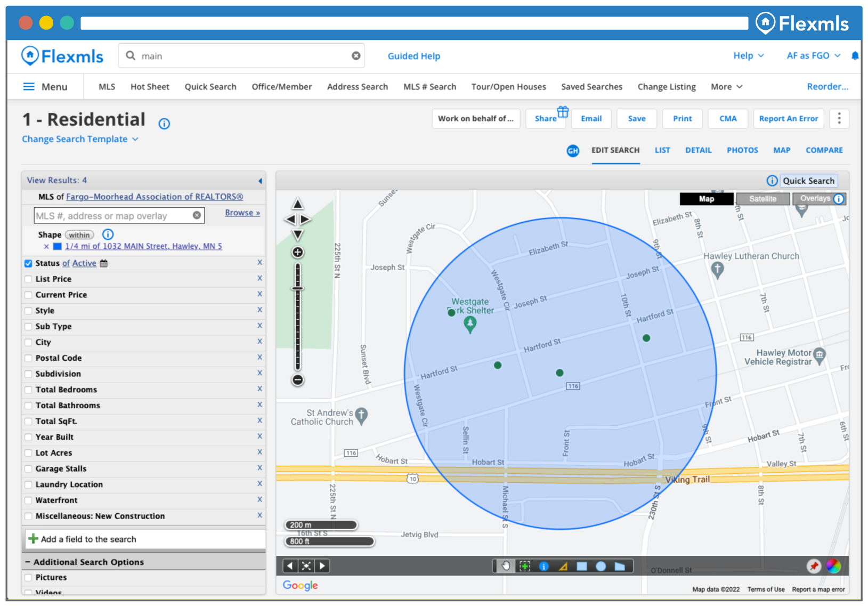Image resolution: width=868 pixels, height=607 pixels.
Task: Uncheck the Status of Active checkbox
Action: [28, 263]
